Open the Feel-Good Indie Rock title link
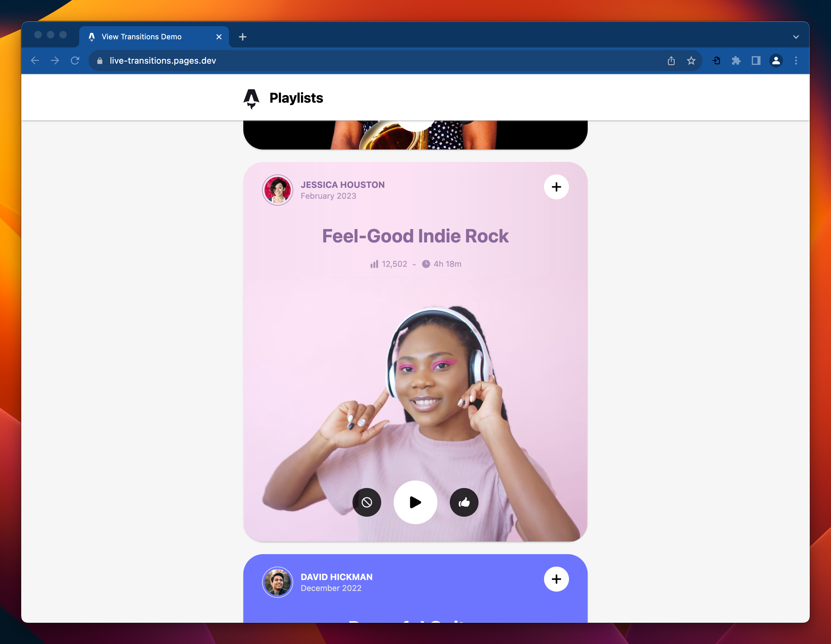The width and height of the screenshot is (831, 644). tap(415, 236)
